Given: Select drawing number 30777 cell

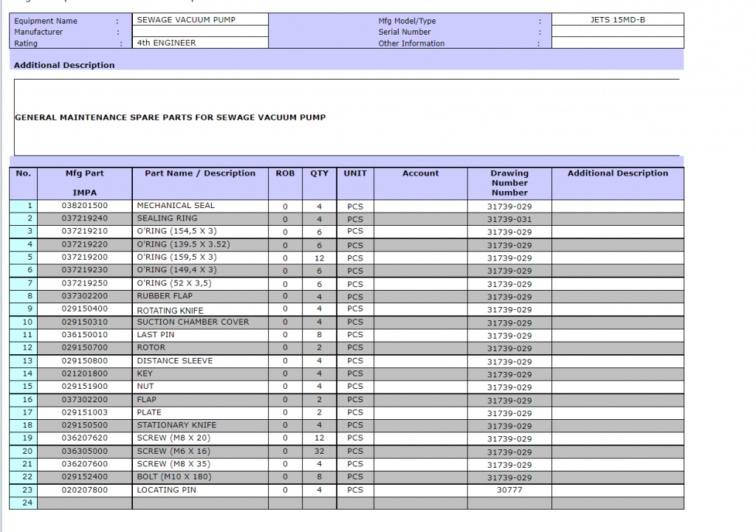Looking at the screenshot, I should pos(509,490).
